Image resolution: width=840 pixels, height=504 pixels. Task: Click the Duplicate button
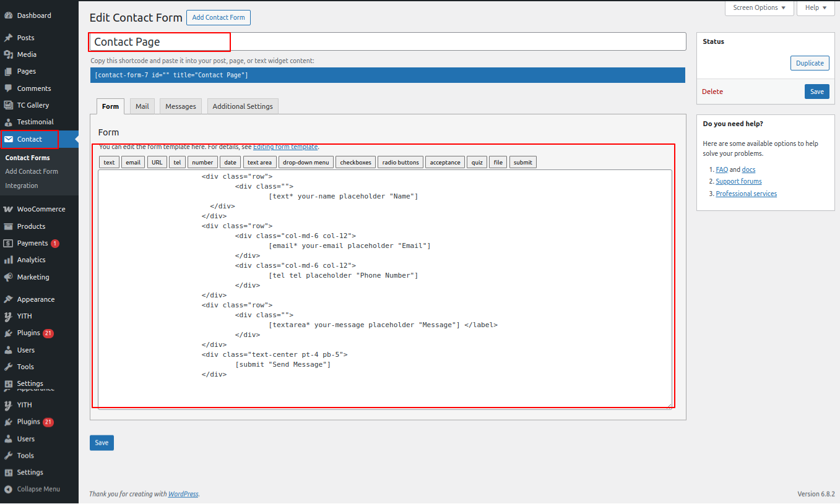pyautogui.click(x=810, y=63)
